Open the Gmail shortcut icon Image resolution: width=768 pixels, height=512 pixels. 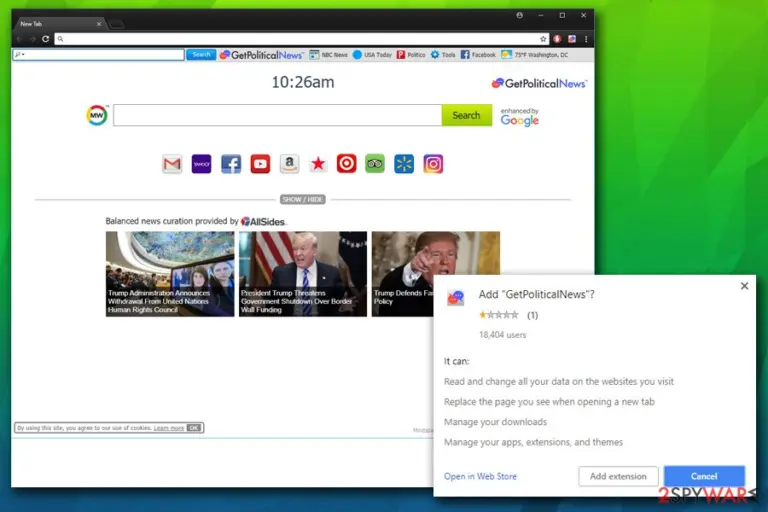click(x=172, y=164)
